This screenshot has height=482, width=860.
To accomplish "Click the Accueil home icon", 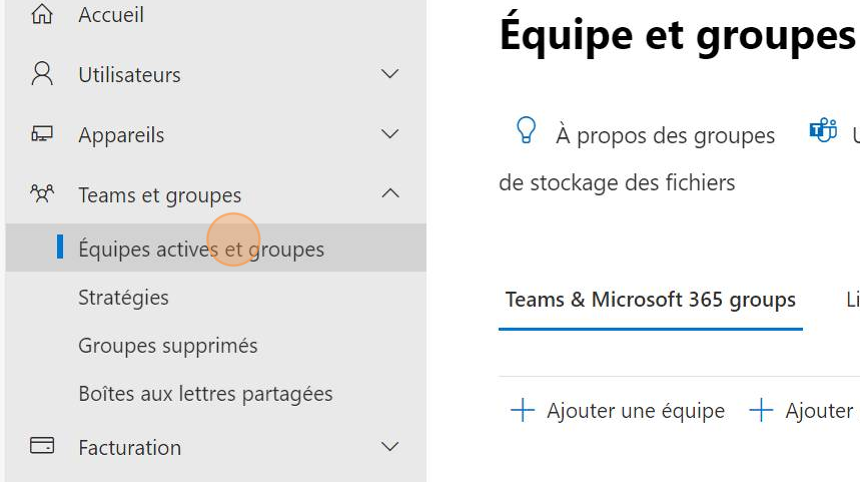I will tap(42, 14).
